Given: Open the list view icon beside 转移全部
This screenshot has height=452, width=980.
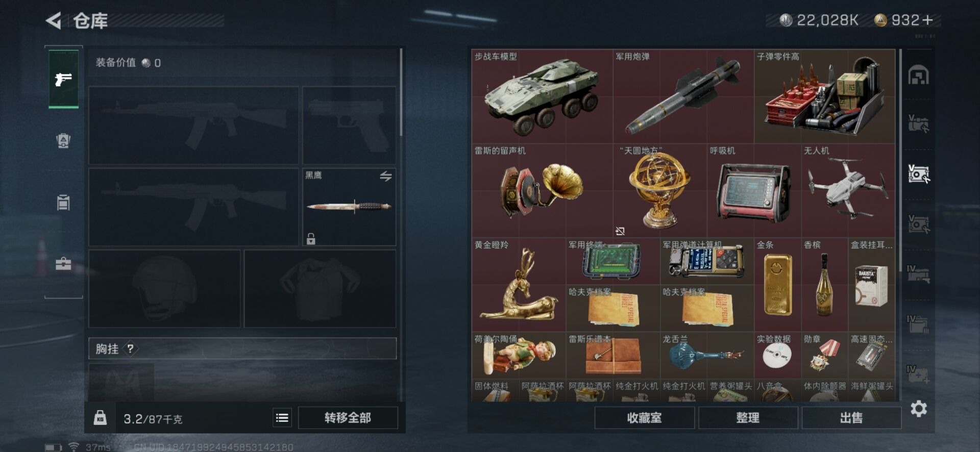Looking at the screenshot, I should 282,418.
